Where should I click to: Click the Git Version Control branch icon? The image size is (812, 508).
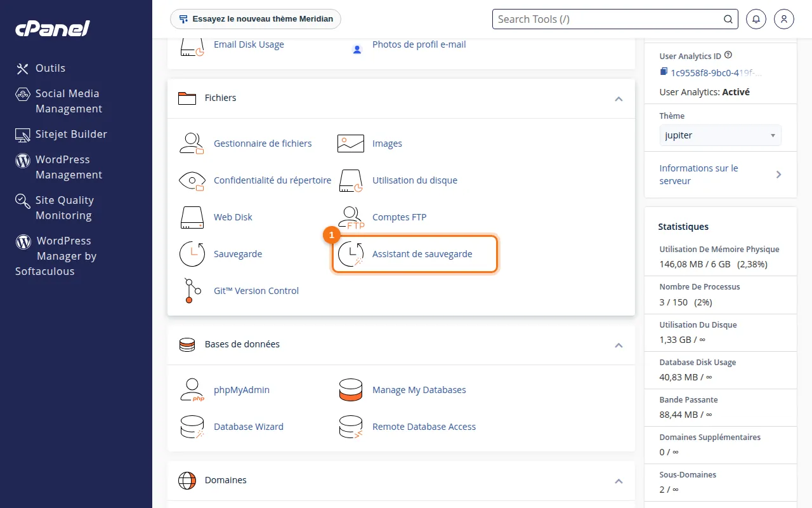tap(192, 291)
